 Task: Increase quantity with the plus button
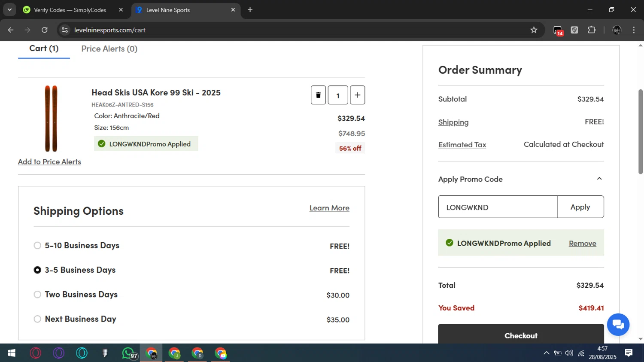[x=357, y=95]
